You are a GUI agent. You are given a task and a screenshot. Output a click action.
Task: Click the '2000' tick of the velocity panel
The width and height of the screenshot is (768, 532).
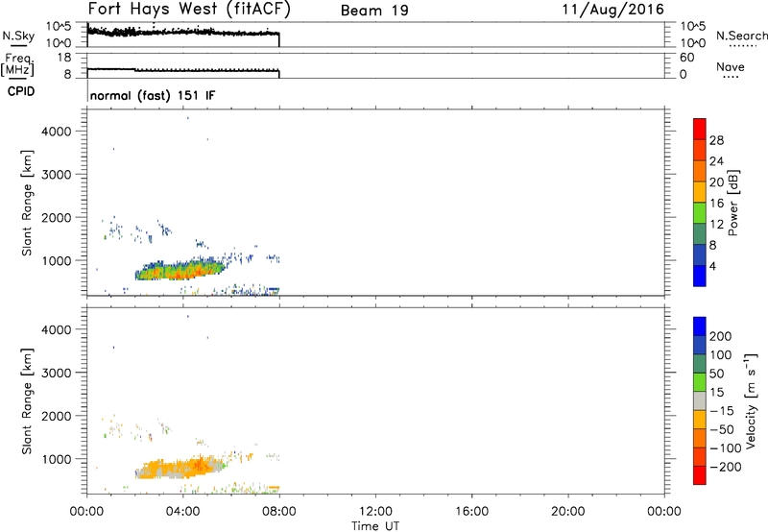[57, 416]
